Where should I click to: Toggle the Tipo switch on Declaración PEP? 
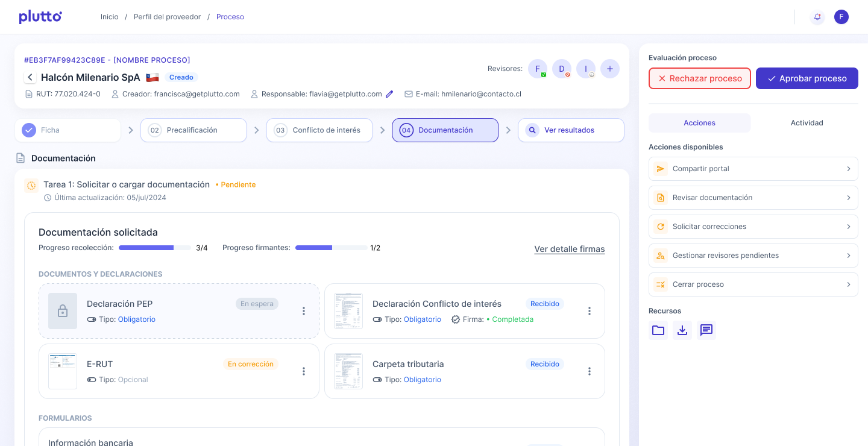click(92, 319)
